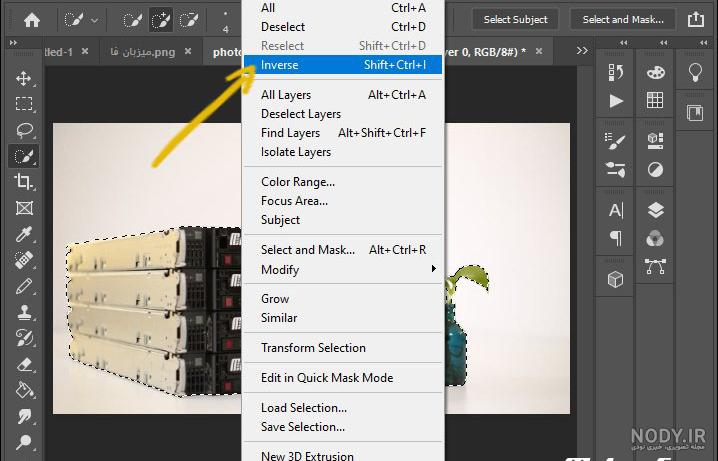
Task: Toggle Subtract from selection mode
Action: [x=189, y=20]
